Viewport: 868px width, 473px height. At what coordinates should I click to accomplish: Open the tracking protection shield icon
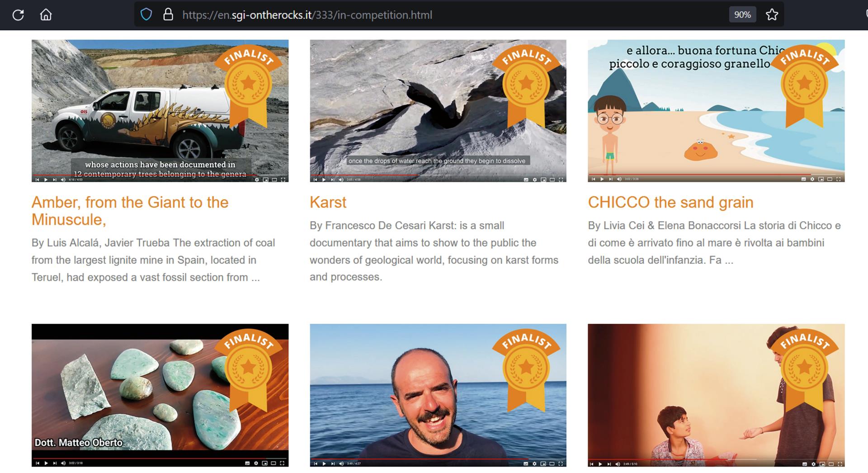[x=146, y=15]
